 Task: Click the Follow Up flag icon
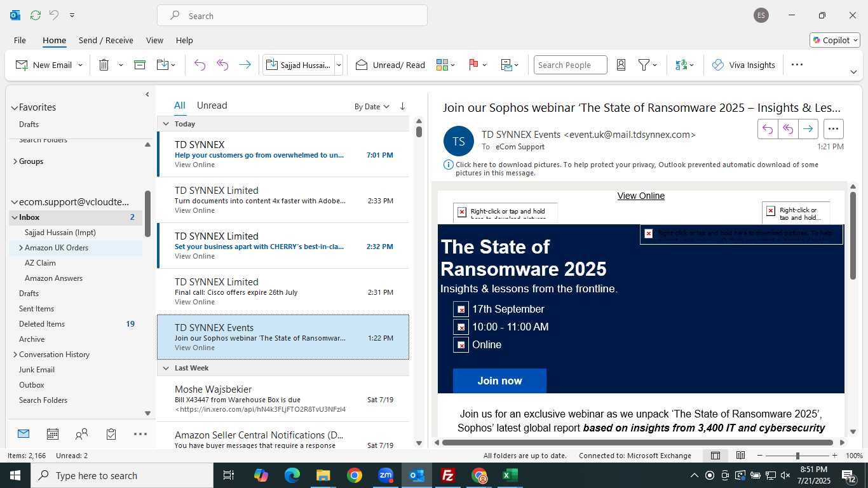(473, 65)
